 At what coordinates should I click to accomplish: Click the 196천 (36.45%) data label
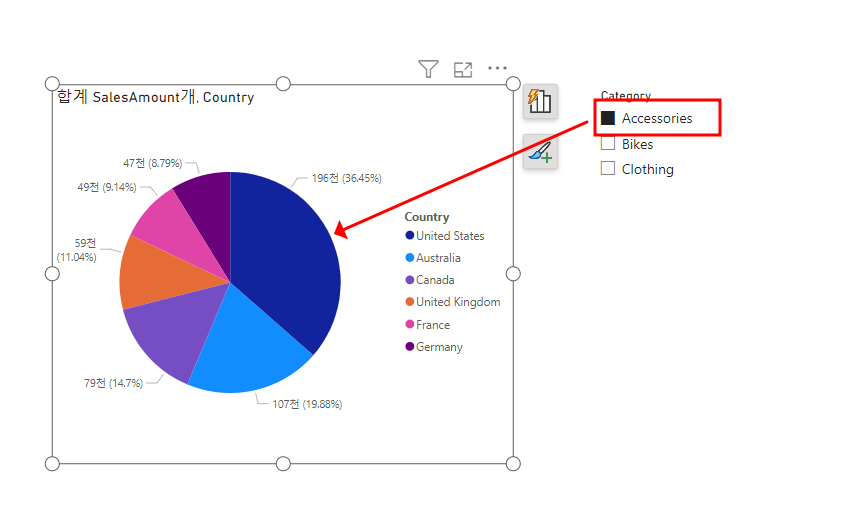(x=346, y=178)
